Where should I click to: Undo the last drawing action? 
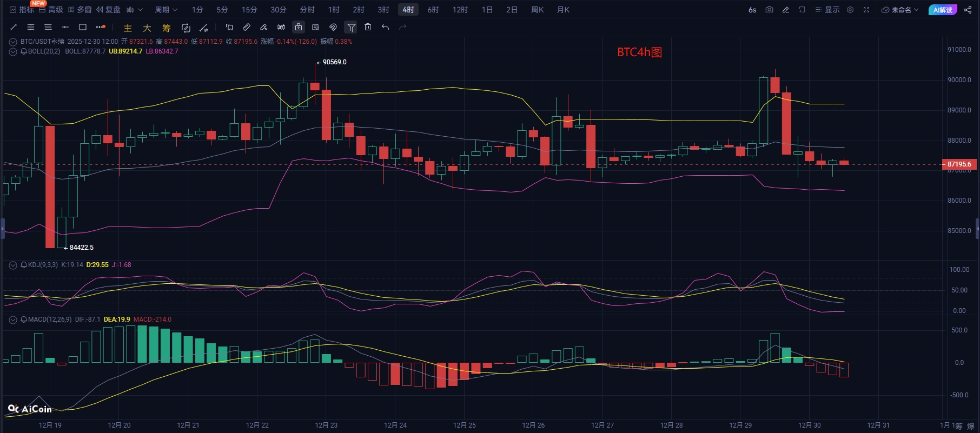(x=385, y=27)
